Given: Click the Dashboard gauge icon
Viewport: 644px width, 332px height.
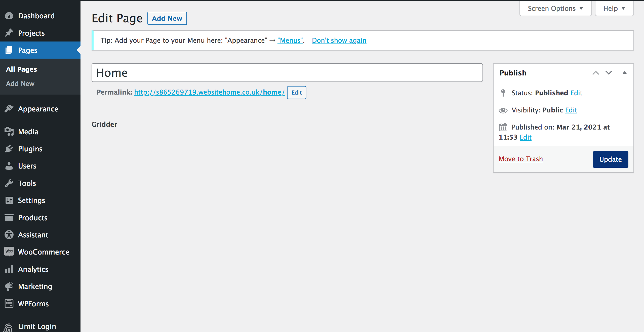Looking at the screenshot, I should point(9,16).
